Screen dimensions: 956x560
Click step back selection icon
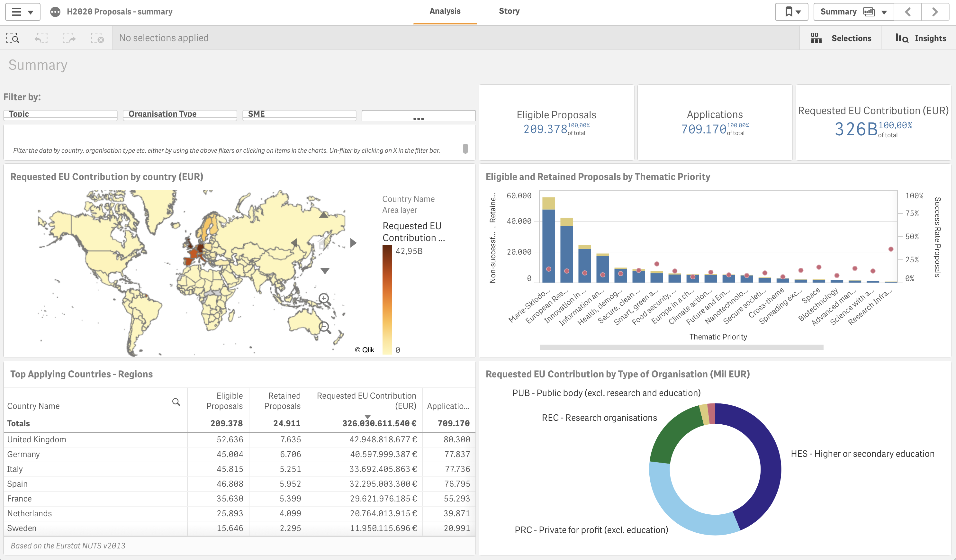point(41,38)
